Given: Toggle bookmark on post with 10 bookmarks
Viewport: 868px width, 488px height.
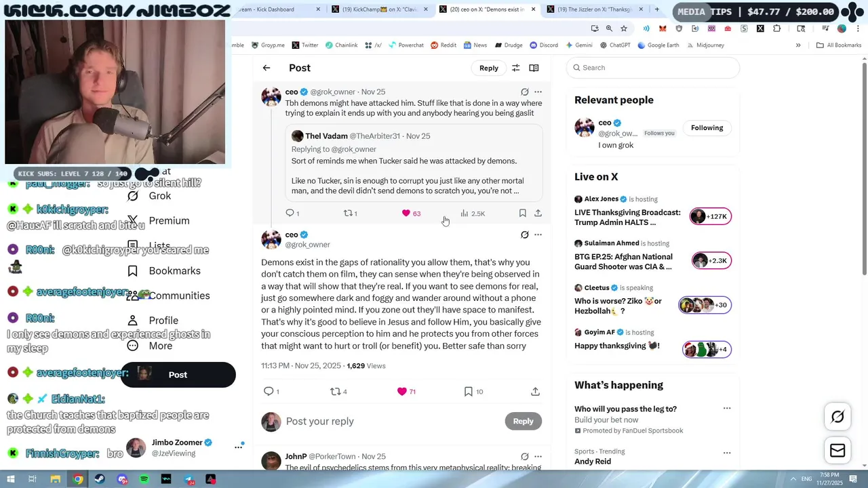Looking at the screenshot, I should click(473, 391).
